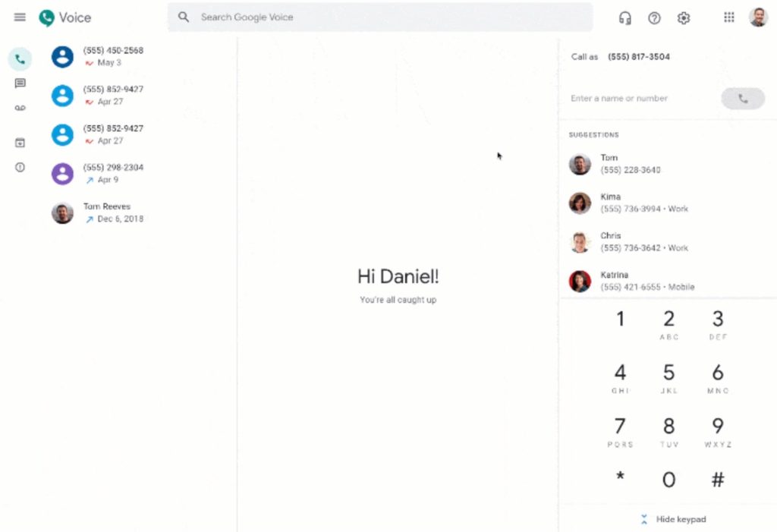Open the Voicemail icon in sidebar
Viewport: 777px width, 532px height.
20,108
